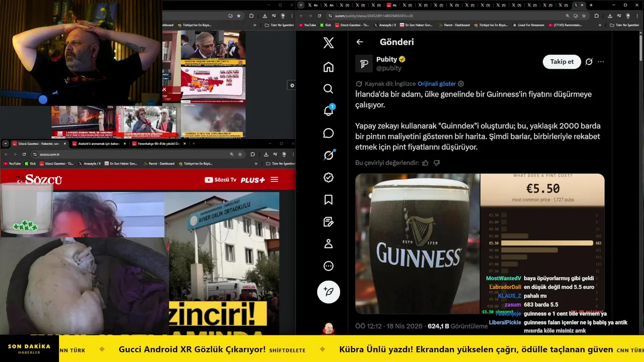This screenshot has width=644, height=362.
Task: Click the Sözcü logo
Action: click(39, 179)
